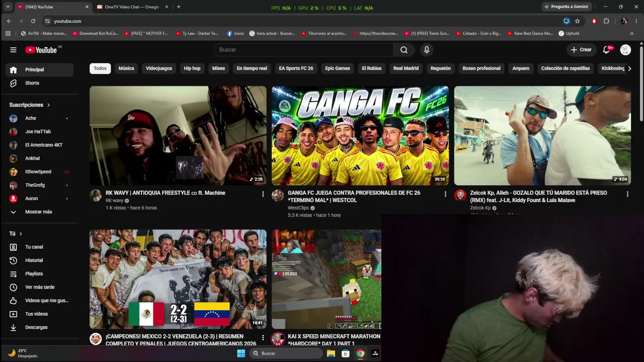
Task: Open more options for RK WAVY video
Action: click(x=263, y=194)
